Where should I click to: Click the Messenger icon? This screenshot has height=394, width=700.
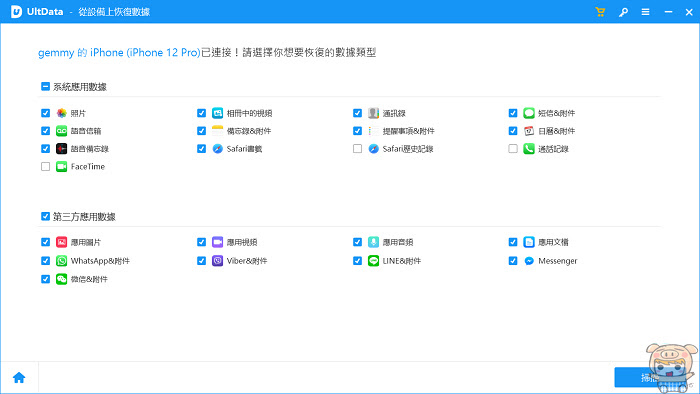(x=529, y=261)
